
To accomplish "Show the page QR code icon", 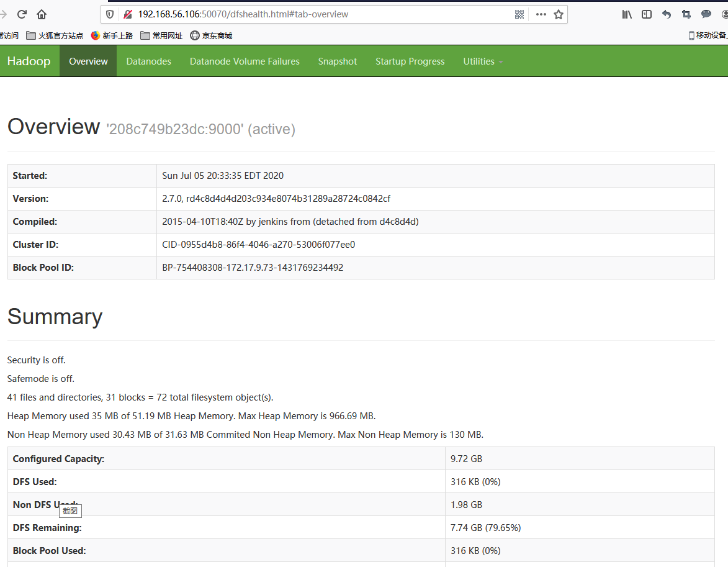I will 519,14.
